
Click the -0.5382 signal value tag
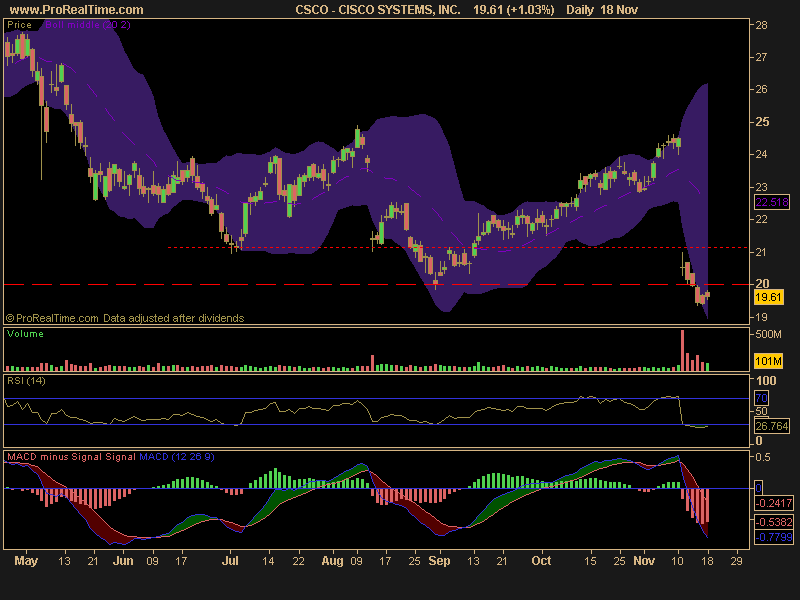click(774, 522)
